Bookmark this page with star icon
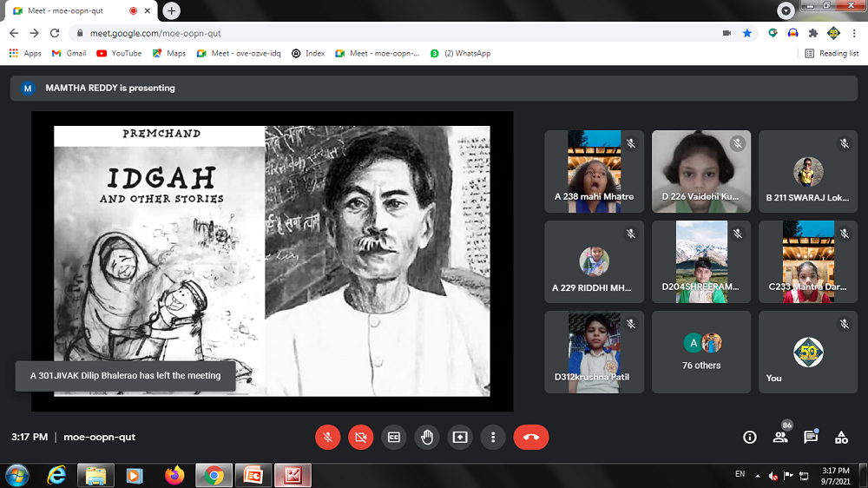Image resolution: width=868 pixels, height=488 pixels. [x=747, y=33]
